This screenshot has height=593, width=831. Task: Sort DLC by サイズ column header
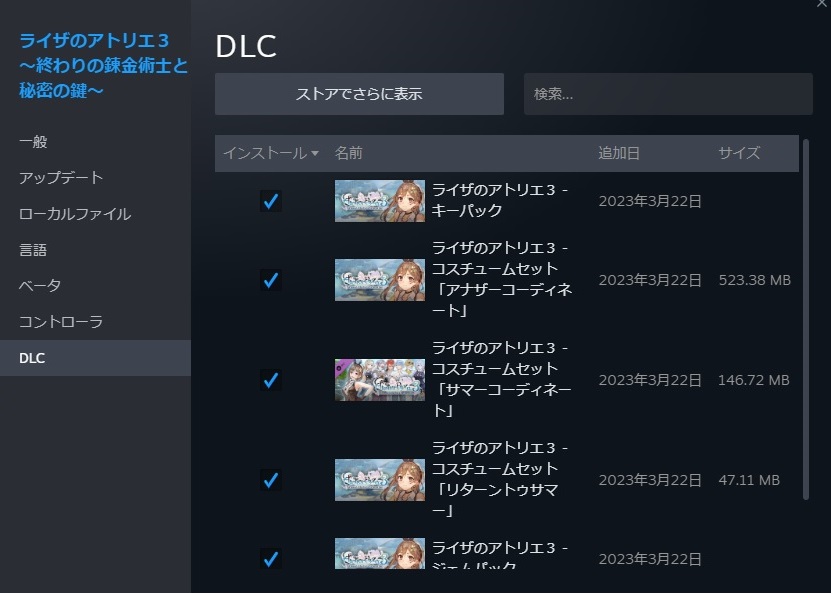(x=739, y=153)
